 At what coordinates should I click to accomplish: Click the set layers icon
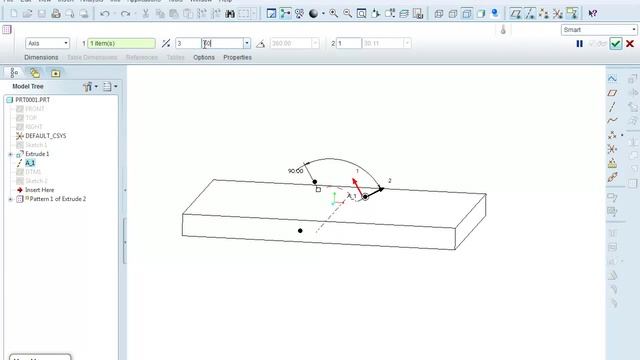pos(404,13)
